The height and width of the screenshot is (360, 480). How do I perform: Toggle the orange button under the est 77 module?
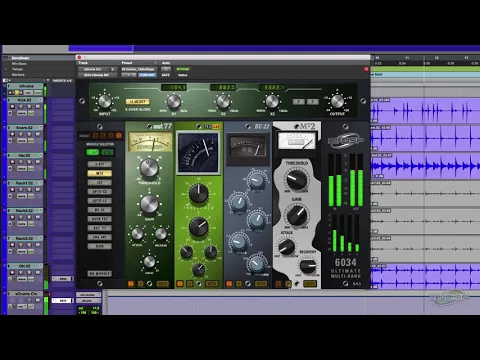(131, 284)
